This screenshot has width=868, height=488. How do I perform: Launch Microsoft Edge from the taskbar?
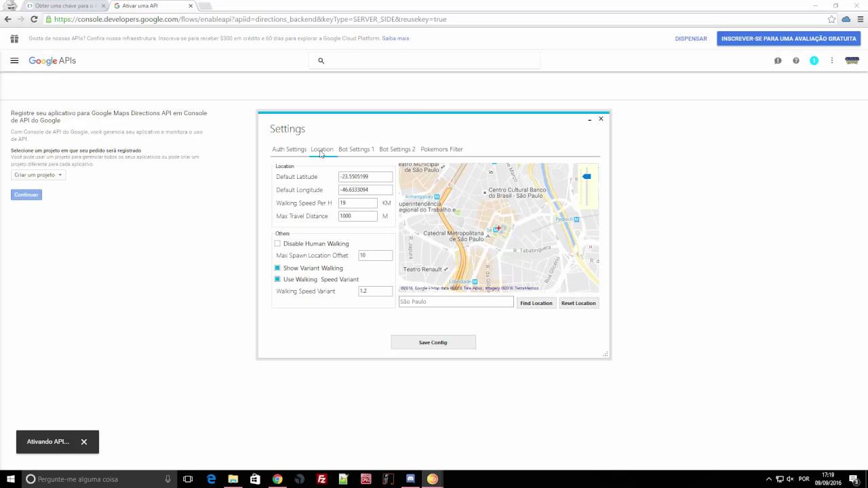pyautogui.click(x=212, y=479)
